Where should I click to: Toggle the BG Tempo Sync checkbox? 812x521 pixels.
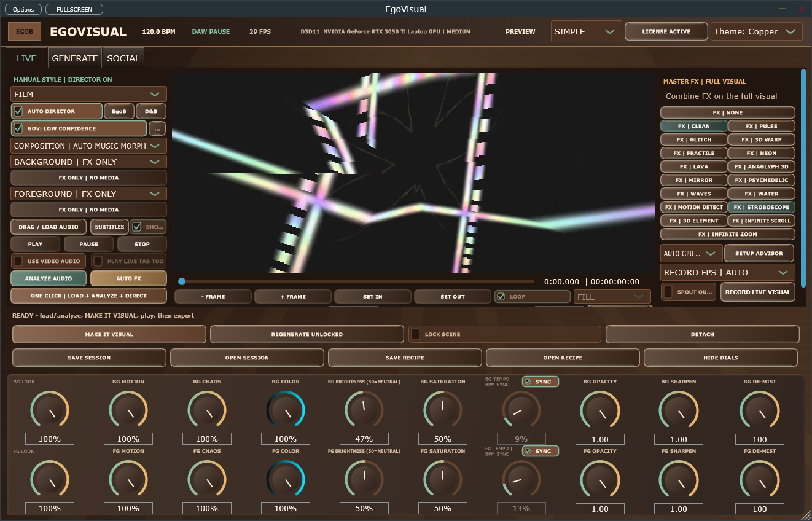528,382
